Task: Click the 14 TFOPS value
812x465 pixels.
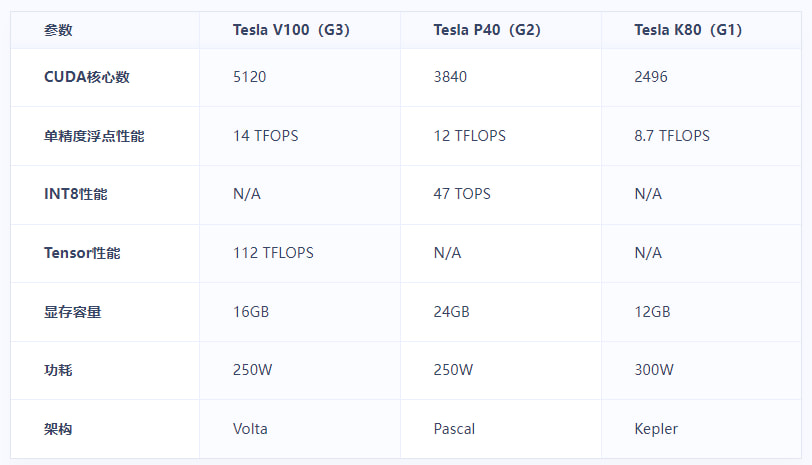Action: click(x=265, y=136)
